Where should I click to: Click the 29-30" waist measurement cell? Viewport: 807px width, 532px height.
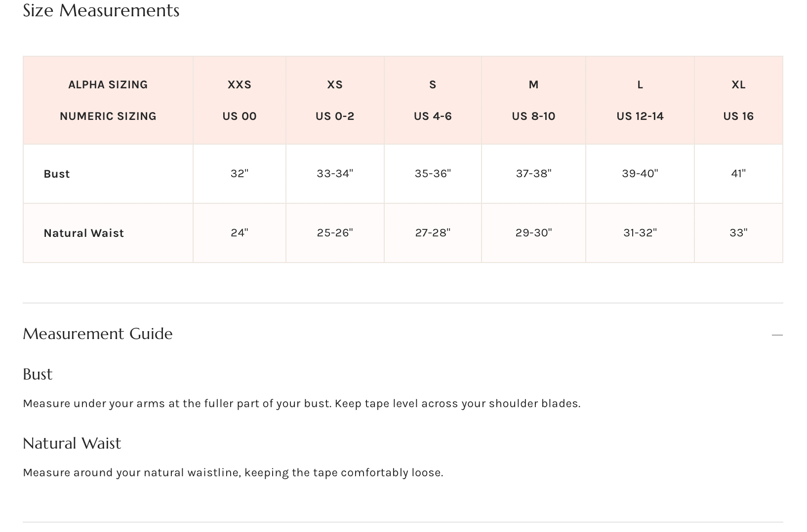point(533,233)
